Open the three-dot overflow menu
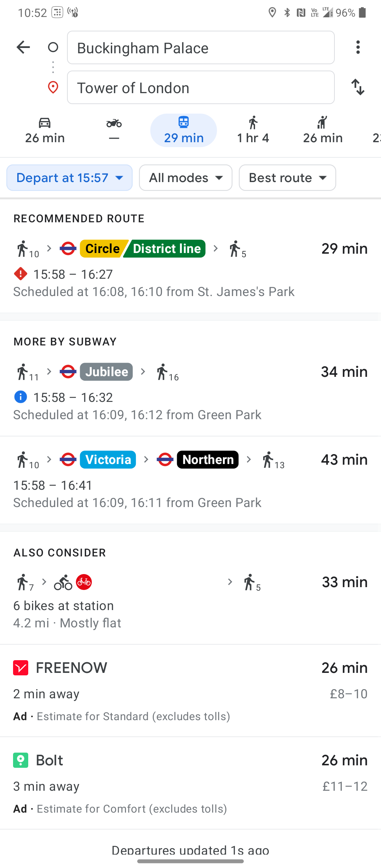The height and width of the screenshot is (868, 381). tap(358, 47)
